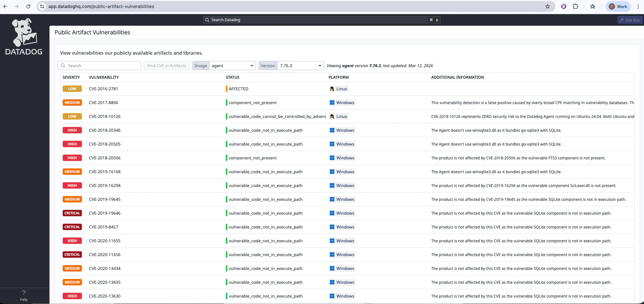644x304 pixels.
Task: Click the Work profile button
Action: pyautogui.click(x=618, y=6)
